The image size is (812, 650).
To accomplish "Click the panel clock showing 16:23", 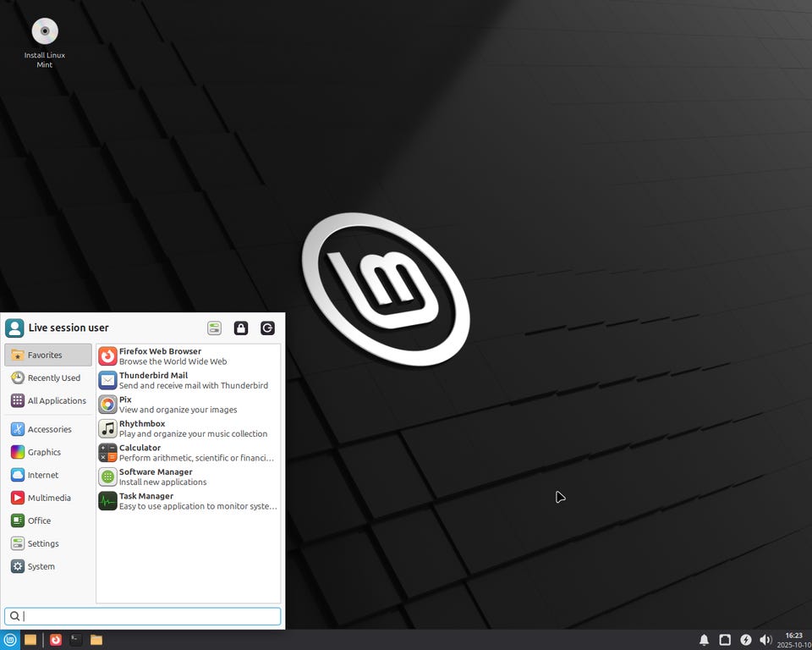I will pos(794,640).
